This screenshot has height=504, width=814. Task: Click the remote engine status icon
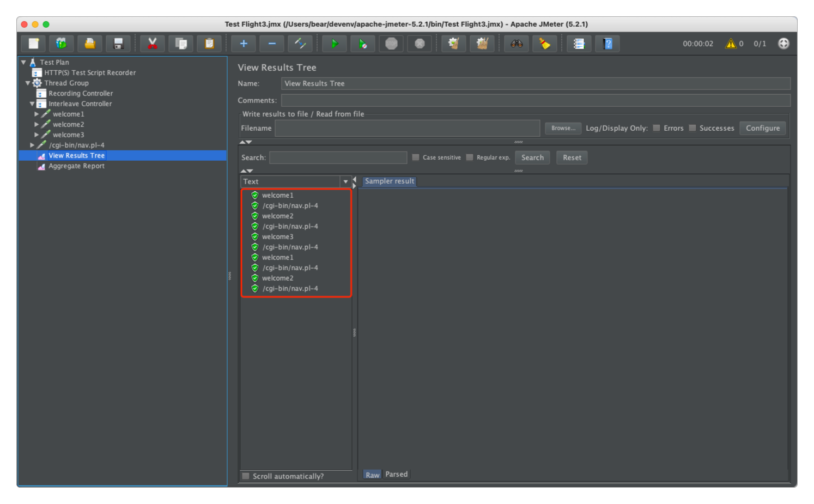(783, 44)
